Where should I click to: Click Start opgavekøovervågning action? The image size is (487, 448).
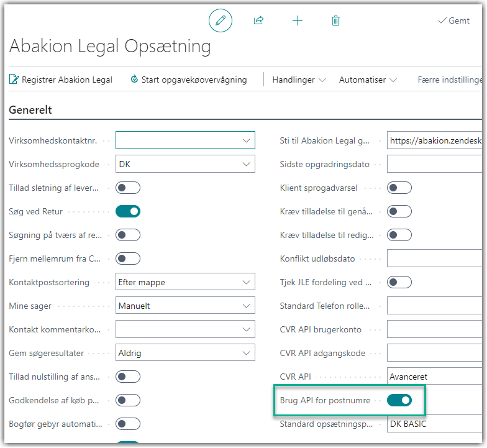189,80
